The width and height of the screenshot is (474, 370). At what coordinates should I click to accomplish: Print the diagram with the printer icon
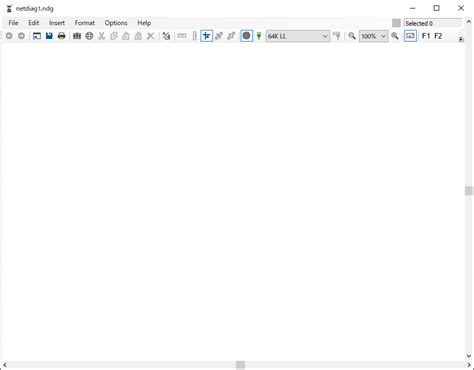point(61,36)
